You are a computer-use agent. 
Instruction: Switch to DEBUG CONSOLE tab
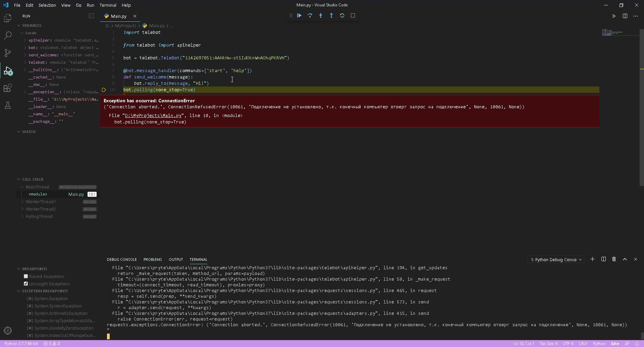(122, 259)
